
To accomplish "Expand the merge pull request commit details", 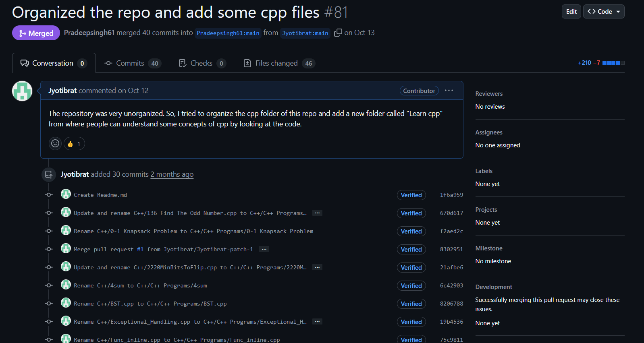I will pyautogui.click(x=264, y=249).
